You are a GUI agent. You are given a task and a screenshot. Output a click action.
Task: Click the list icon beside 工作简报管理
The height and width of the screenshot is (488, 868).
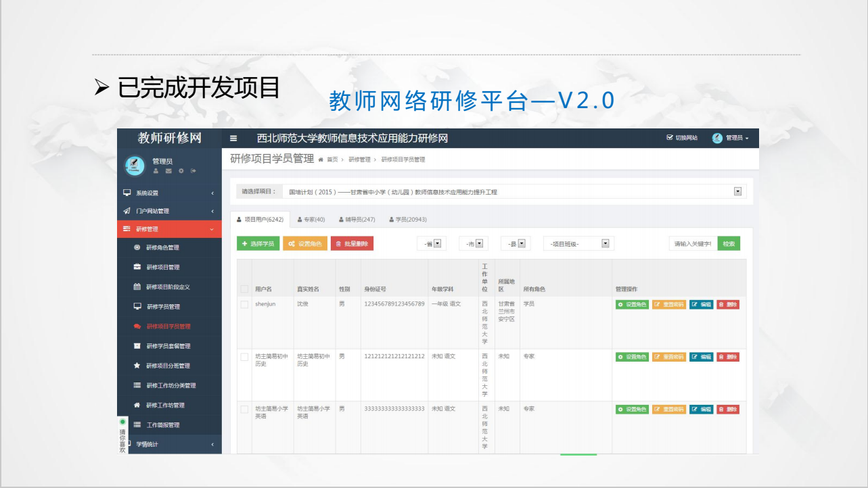(x=137, y=424)
